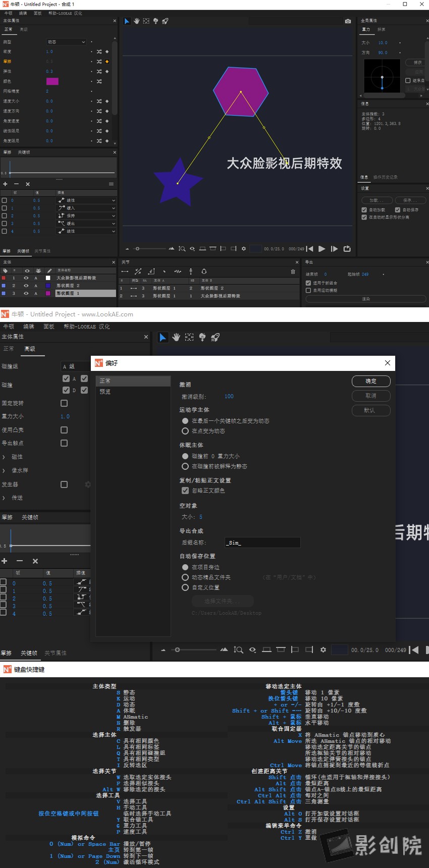The height and width of the screenshot is (868, 429).
Task: Click the rocket tool icon in LookAE.com window
Action: point(216,337)
